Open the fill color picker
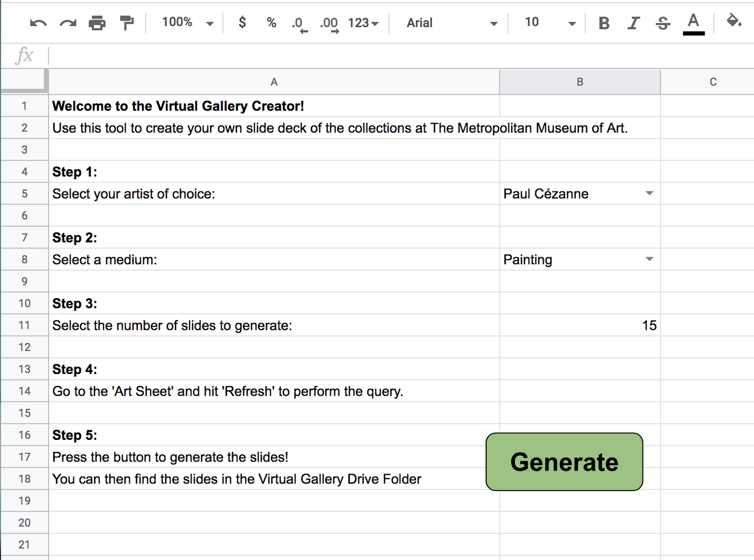This screenshot has width=754, height=560. coord(734,21)
